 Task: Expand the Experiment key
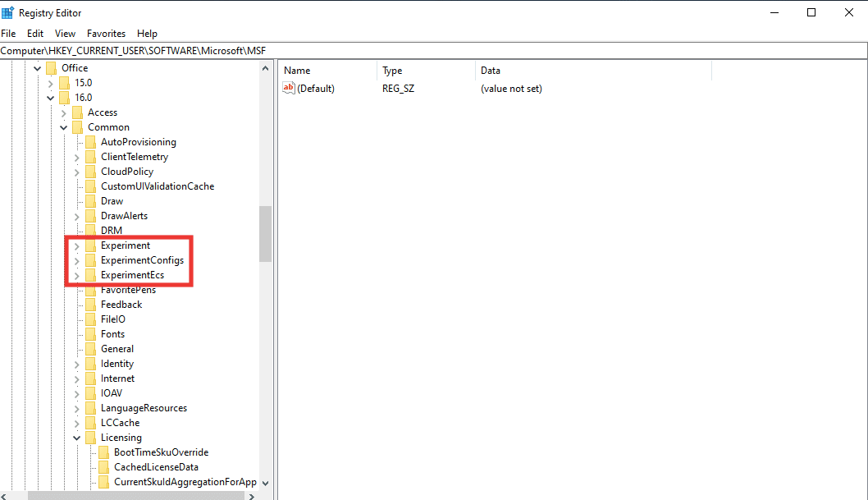tap(77, 245)
